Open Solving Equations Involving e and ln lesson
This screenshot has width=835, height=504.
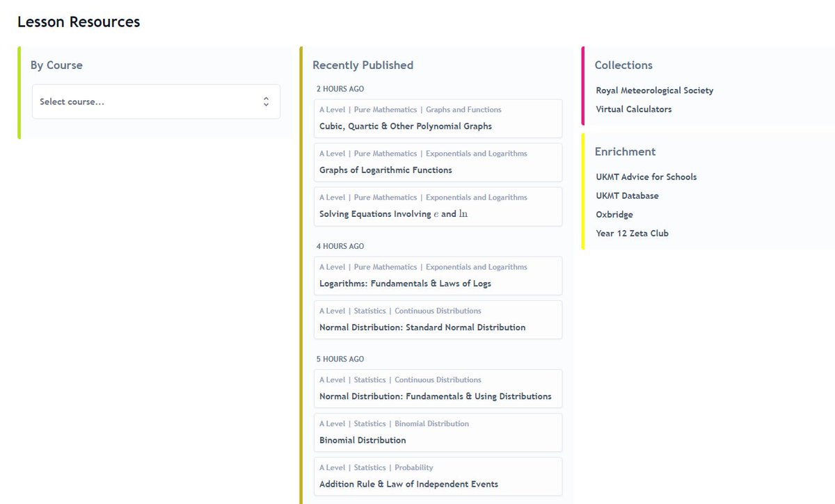[x=438, y=206]
